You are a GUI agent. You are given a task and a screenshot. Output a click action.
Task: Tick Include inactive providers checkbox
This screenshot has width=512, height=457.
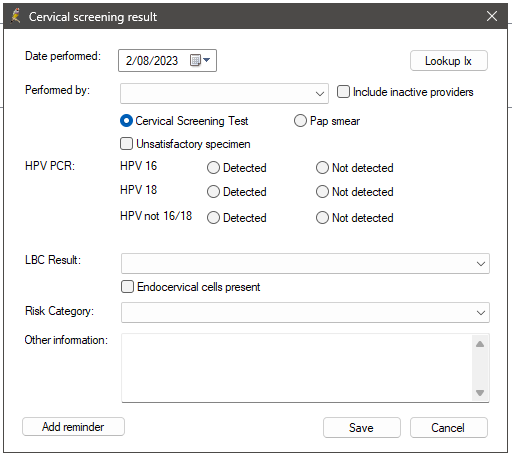(x=343, y=92)
